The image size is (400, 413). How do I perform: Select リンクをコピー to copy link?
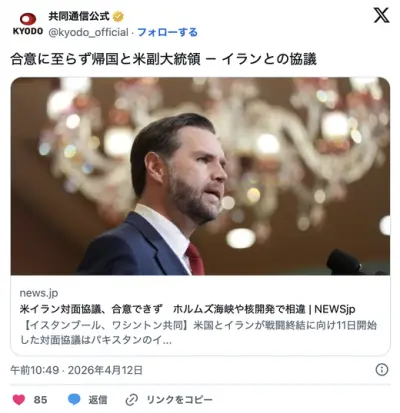tap(179, 400)
